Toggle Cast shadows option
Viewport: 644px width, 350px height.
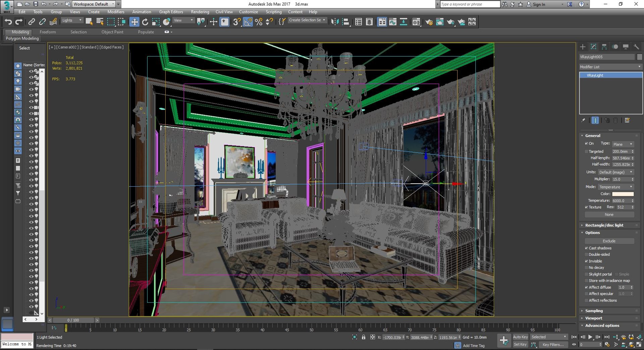pyautogui.click(x=586, y=248)
